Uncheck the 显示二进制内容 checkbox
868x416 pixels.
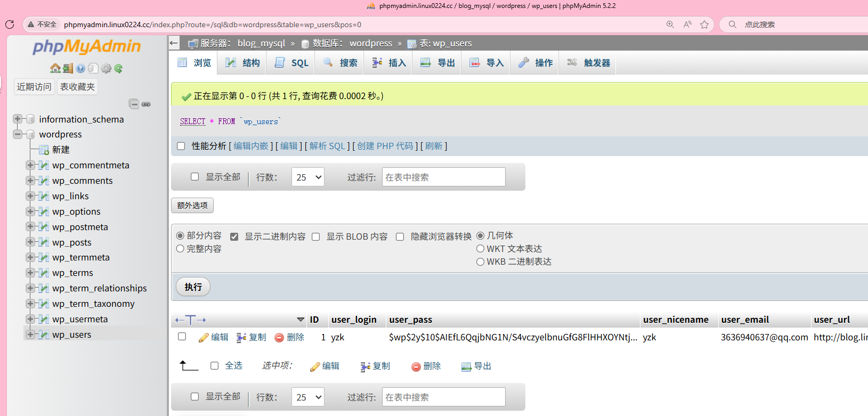[x=234, y=236]
